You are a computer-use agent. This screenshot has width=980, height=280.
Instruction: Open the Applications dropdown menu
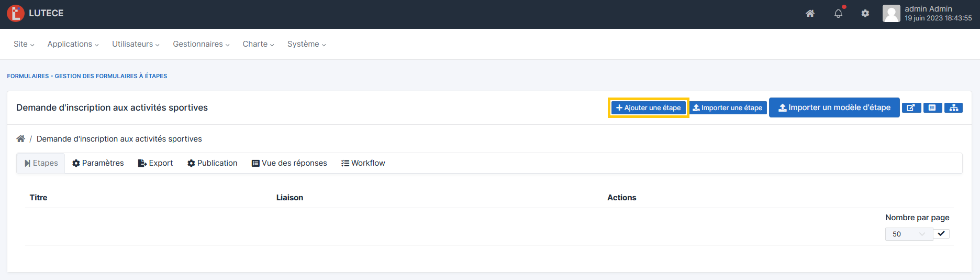tap(73, 44)
